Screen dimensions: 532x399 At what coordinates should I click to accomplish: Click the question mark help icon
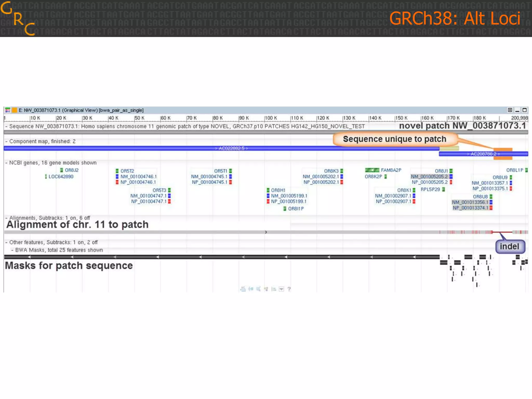pyautogui.click(x=289, y=289)
